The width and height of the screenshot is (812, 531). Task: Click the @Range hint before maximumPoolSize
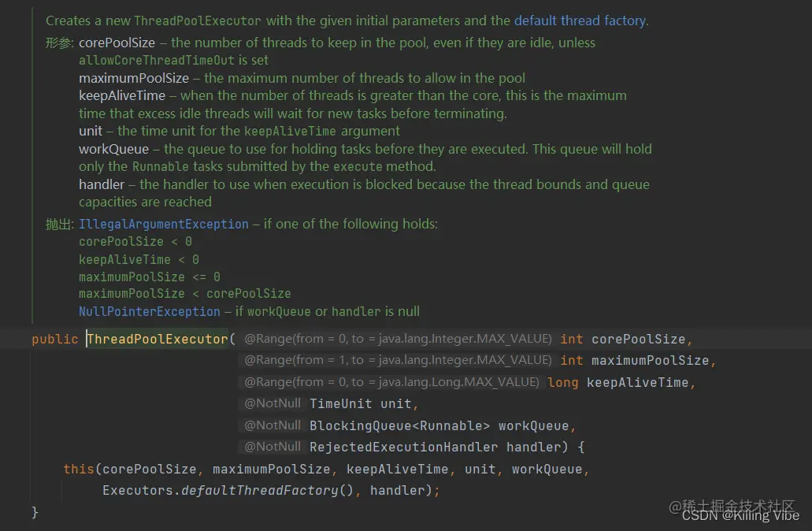398,360
